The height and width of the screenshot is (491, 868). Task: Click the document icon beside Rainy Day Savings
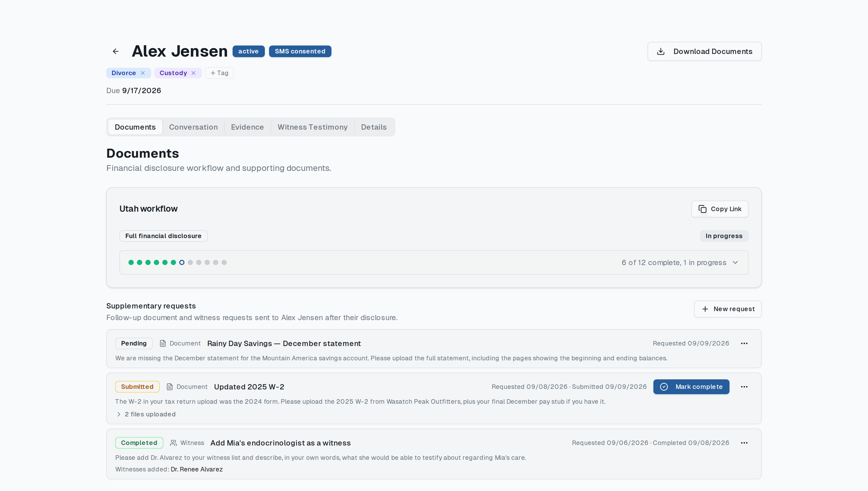[163, 343]
